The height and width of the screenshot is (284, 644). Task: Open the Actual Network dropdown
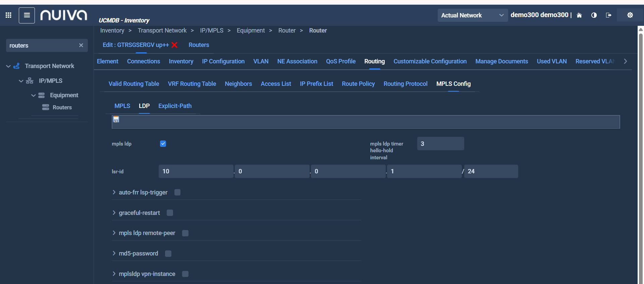[x=472, y=15]
